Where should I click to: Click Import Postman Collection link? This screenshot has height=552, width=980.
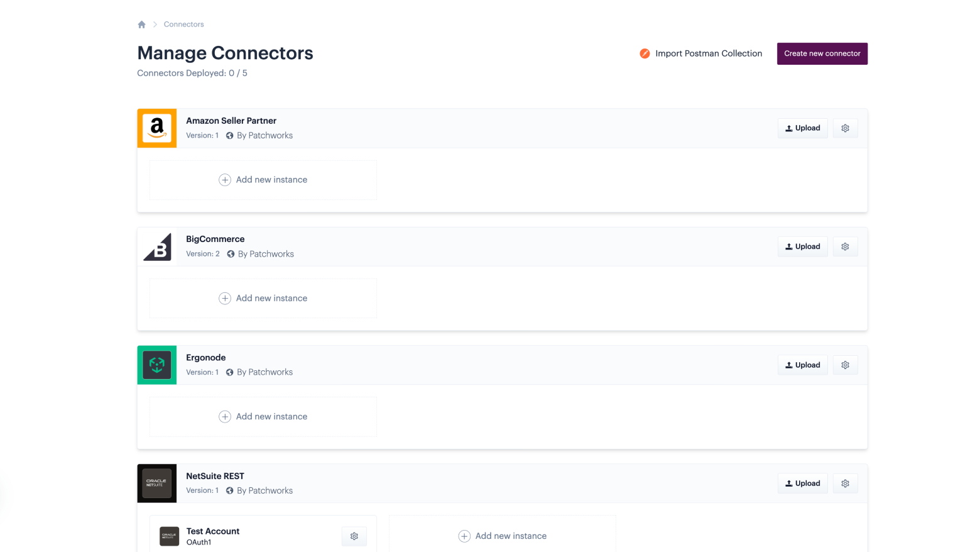click(701, 53)
